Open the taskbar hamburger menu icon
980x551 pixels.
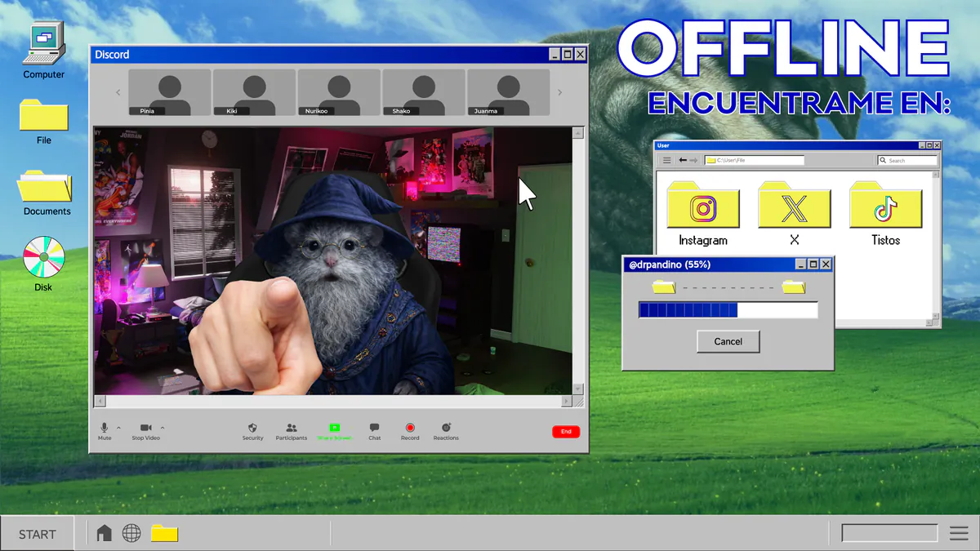tap(959, 534)
